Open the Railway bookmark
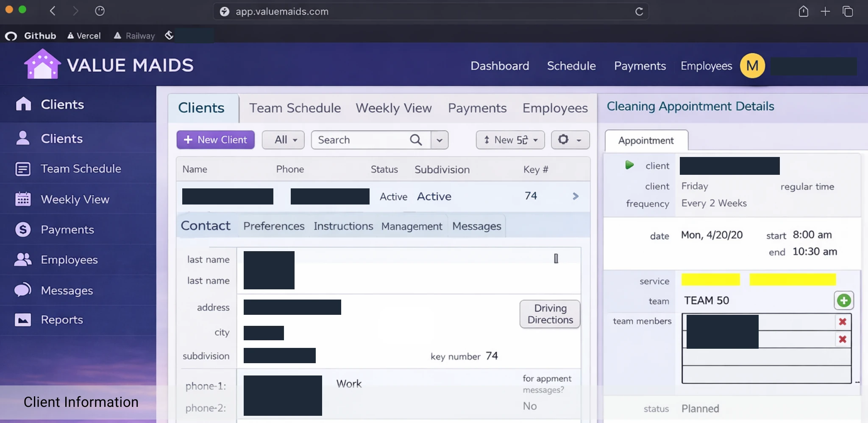The image size is (868, 423). click(134, 36)
